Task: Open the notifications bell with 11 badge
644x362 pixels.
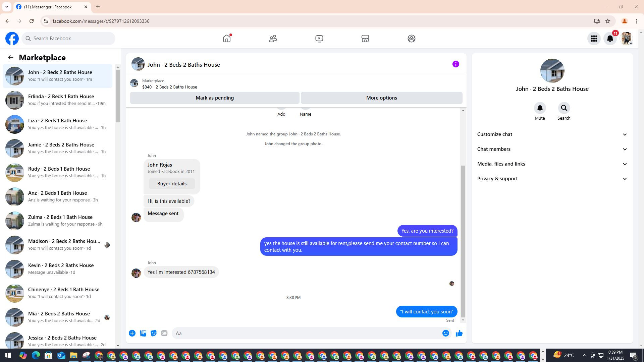Action: pyautogui.click(x=610, y=39)
